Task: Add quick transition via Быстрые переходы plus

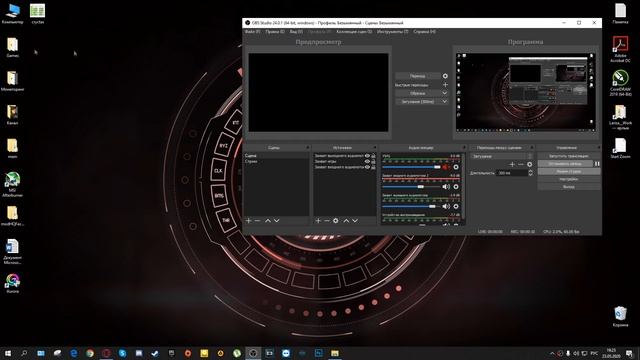Action: point(445,85)
